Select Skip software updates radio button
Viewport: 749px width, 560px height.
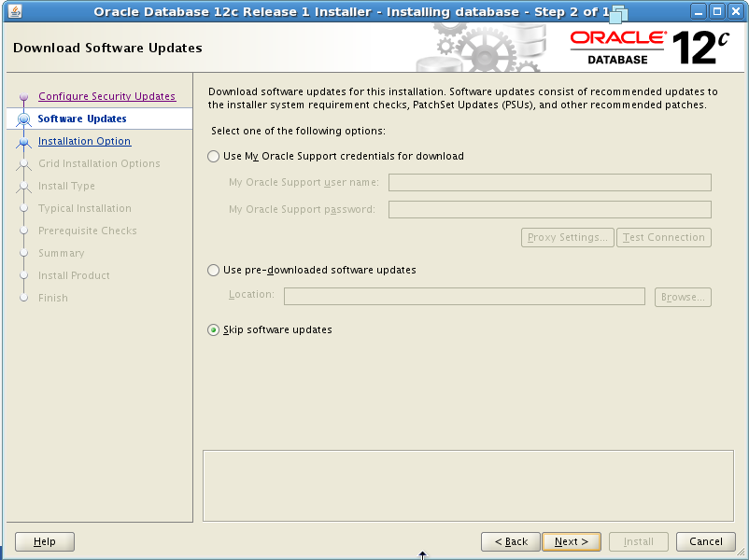click(x=214, y=329)
